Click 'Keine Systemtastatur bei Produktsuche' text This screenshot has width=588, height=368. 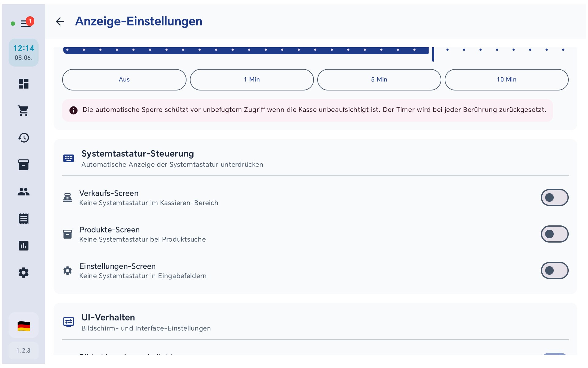(x=142, y=240)
